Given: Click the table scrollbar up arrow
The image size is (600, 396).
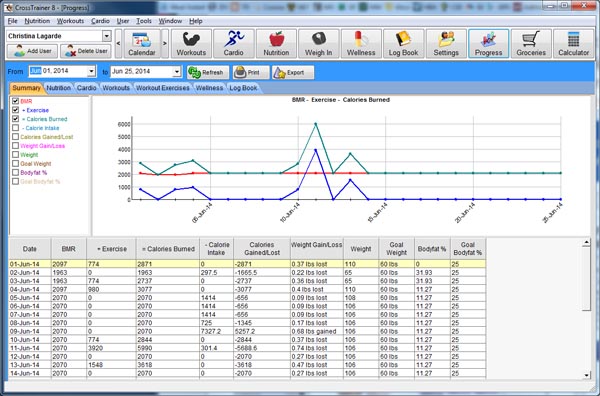Looking at the screenshot, I should [586, 242].
